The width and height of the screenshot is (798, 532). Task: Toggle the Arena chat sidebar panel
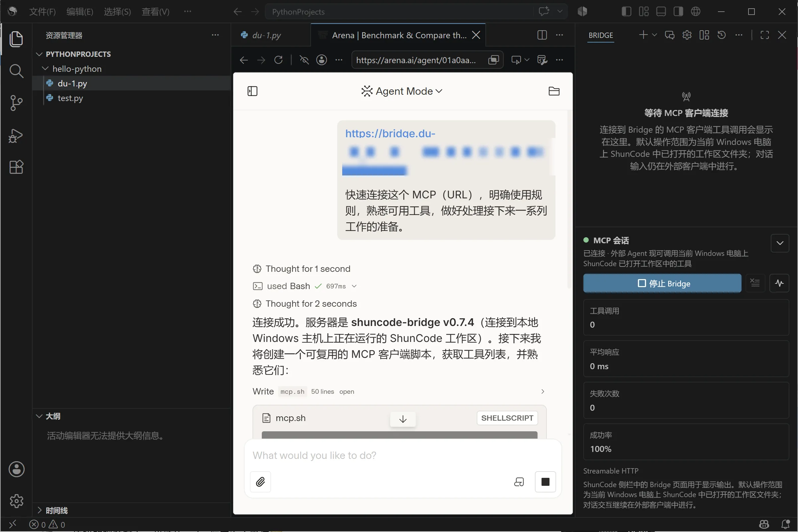pyautogui.click(x=253, y=91)
